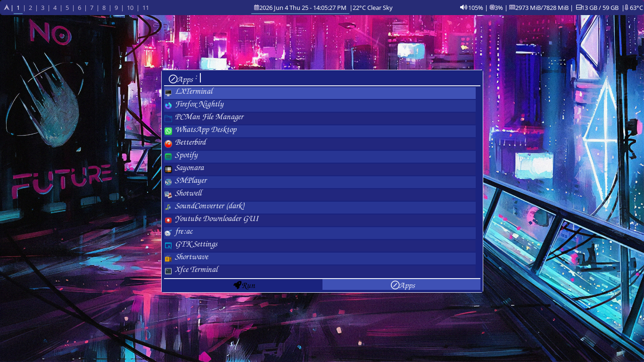Click the 22°C Clear Sky weather text
This screenshot has width=644, height=362.
(x=372, y=8)
